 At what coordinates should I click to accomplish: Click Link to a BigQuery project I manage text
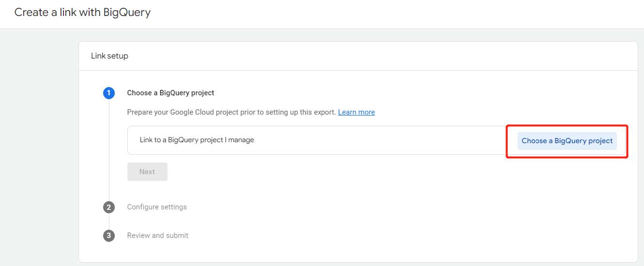pos(197,140)
